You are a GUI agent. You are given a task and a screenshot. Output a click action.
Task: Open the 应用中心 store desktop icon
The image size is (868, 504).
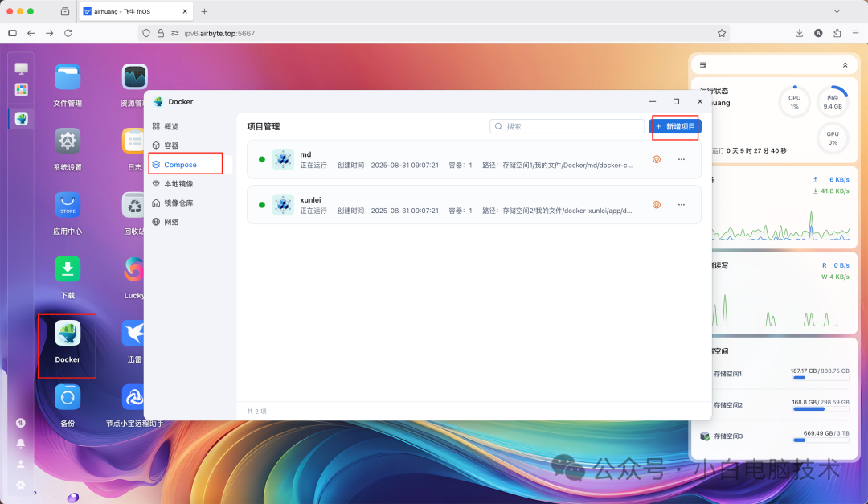68,205
